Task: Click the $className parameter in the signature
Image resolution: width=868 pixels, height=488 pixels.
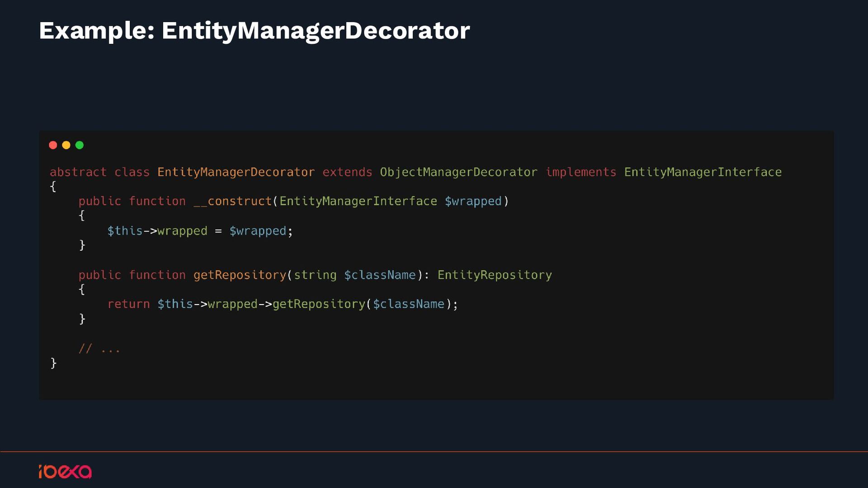Action: tap(380, 275)
